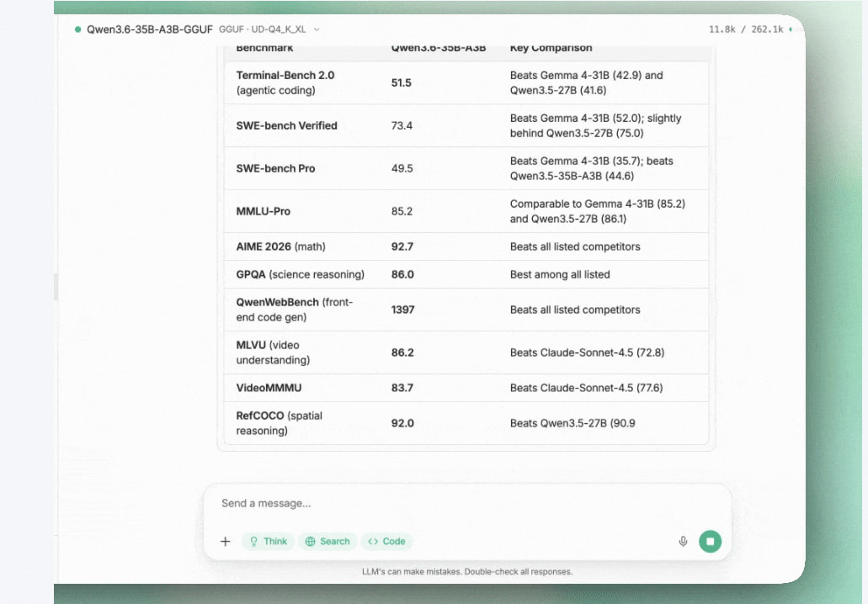Click the Qwen3.6-35B-A3B-GGUF model name
The width and height of the screenshot is (868, 604).
click(149, 29)
